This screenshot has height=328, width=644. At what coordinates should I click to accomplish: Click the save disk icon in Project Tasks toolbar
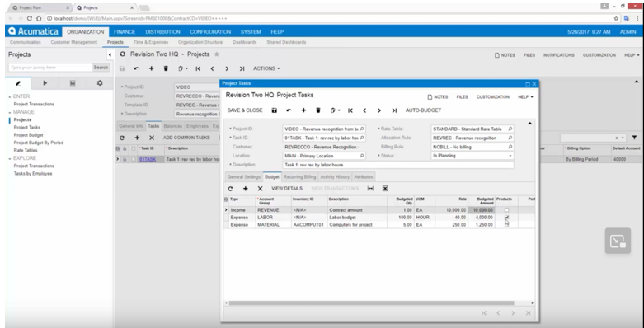click(x=275, y=110)
